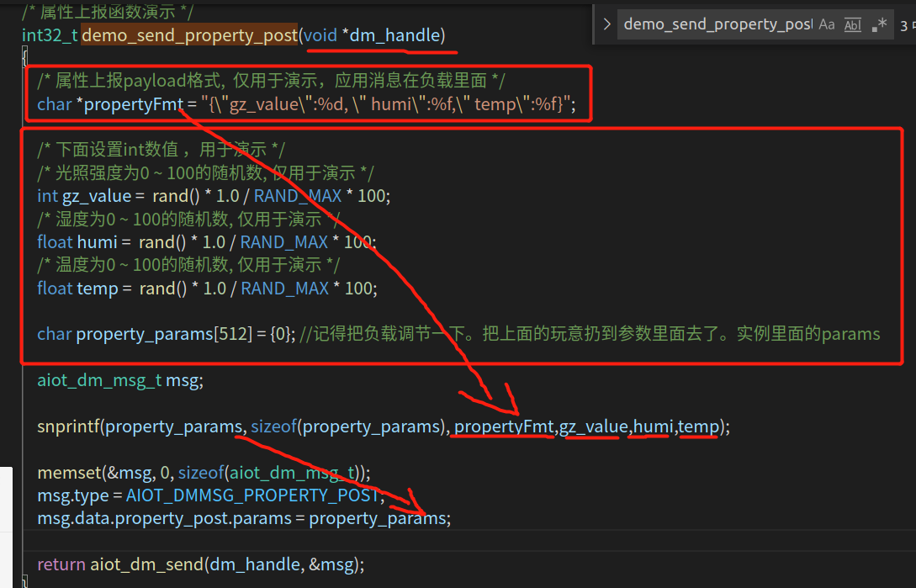Click humi in the float declaration
This screenshot has height=588, width=916.
click(x=97, y=242)
